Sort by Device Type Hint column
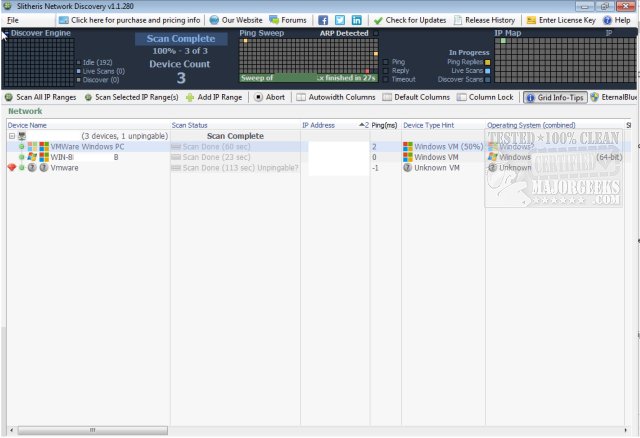This screenshot has height=438, width=640. pos(443,125)
